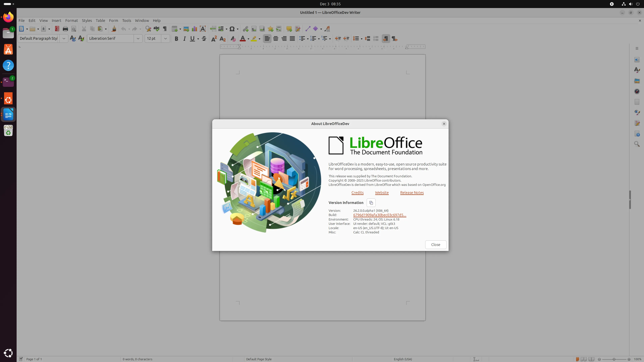Expand the paragraph style dropdown

tap(64, 39)
